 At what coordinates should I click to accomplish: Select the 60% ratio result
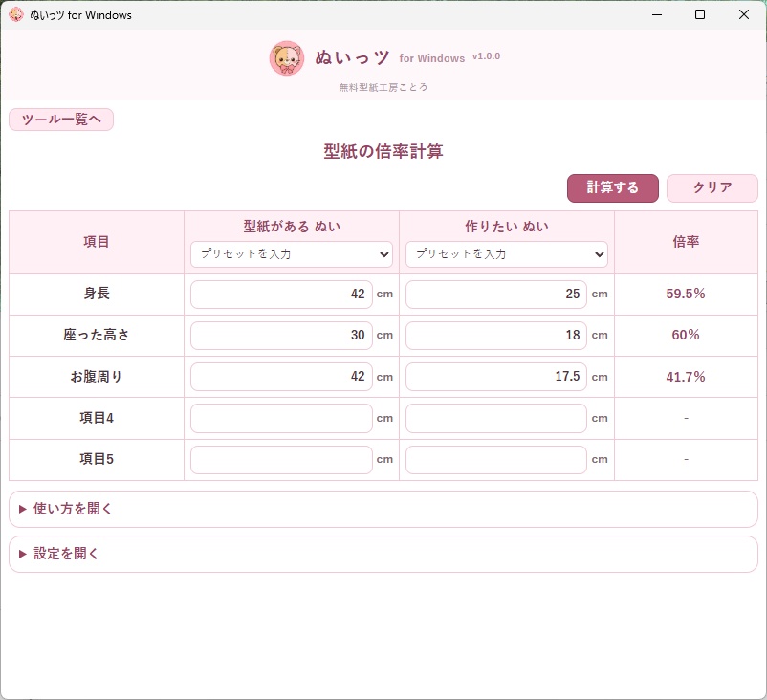tap(686, 335)
